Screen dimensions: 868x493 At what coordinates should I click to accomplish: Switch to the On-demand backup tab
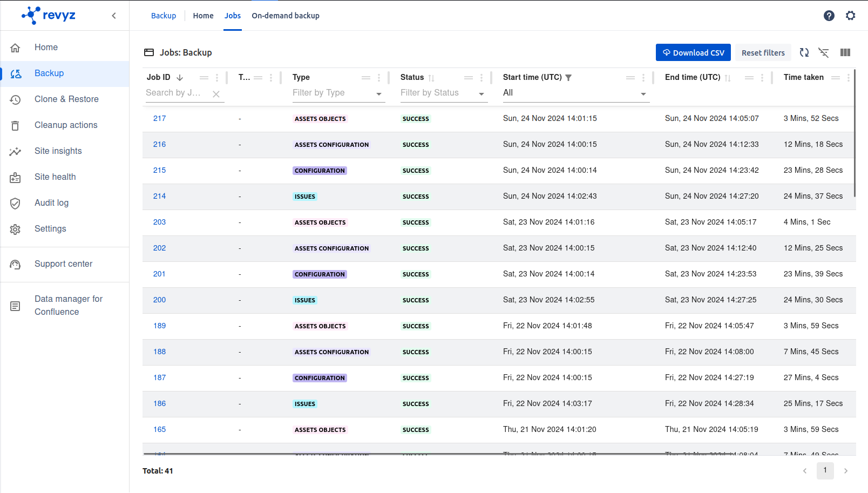click(x=286, y=16)
